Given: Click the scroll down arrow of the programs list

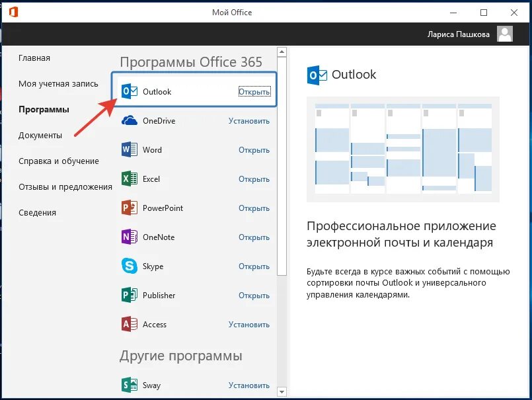Looking at the screenshot, I should [282, 391].
